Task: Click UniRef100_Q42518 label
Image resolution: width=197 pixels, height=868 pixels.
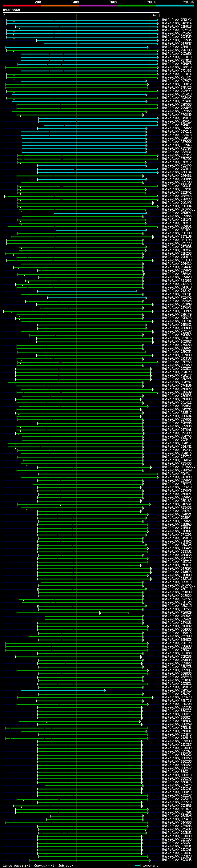Action: tap(176, 737)
